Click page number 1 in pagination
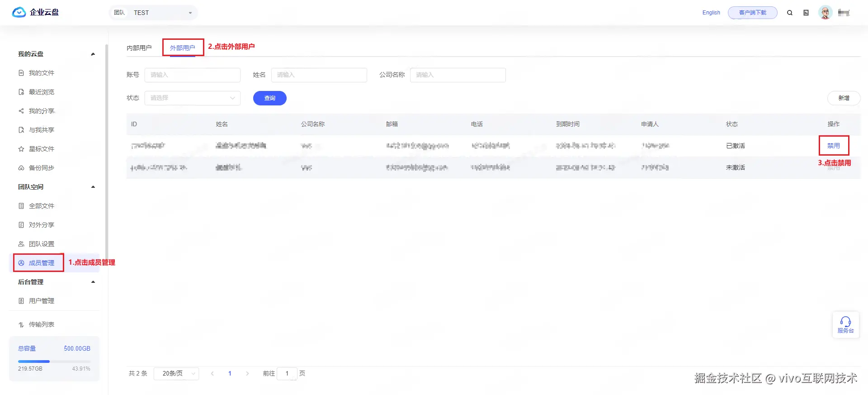 (x=230, y=374)
